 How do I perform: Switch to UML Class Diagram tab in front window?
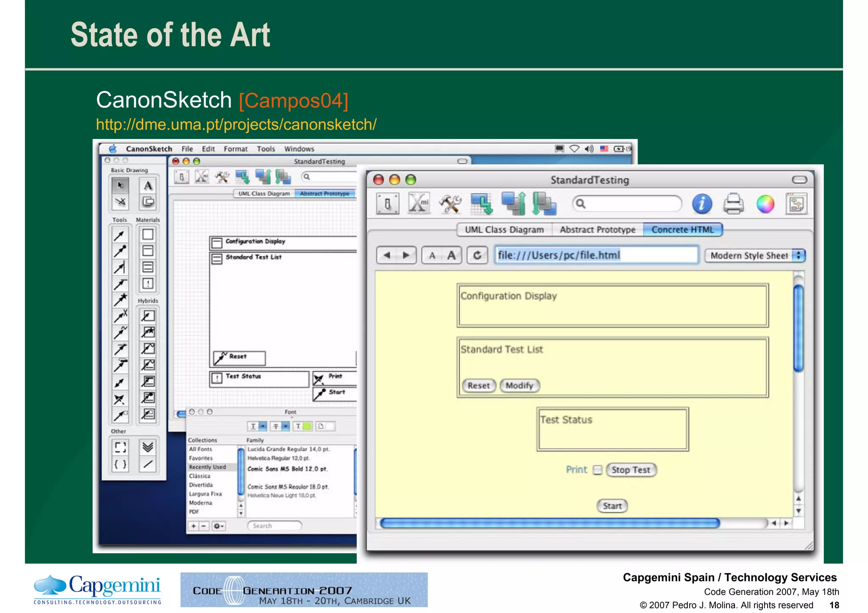click(504, 230)
